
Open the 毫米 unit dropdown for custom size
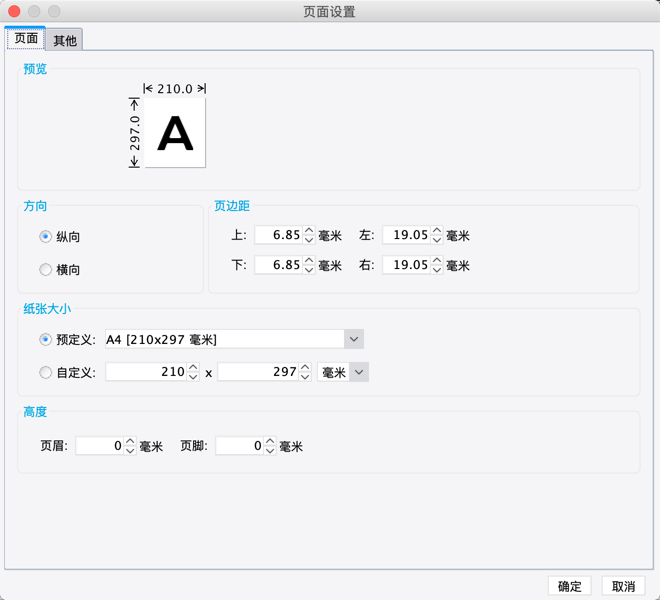point(343,372)
